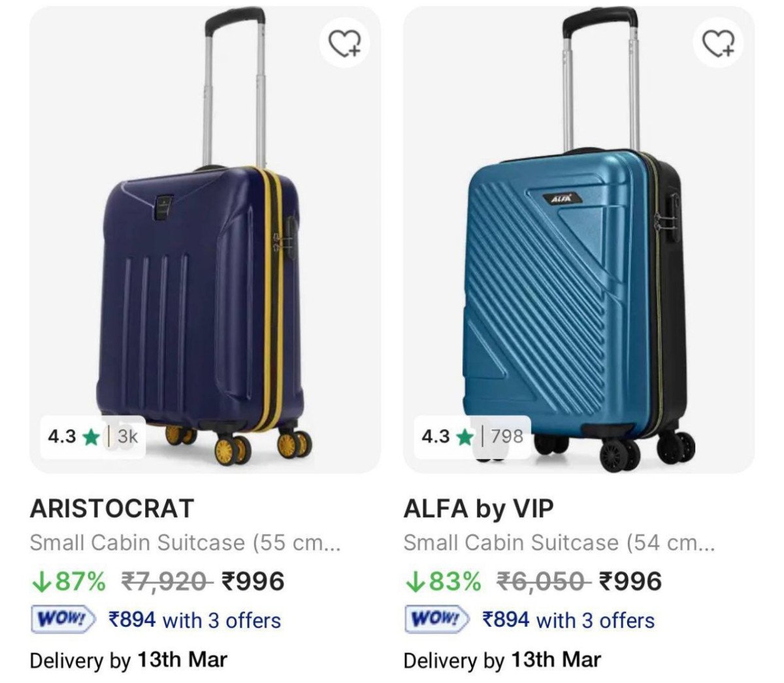Click struck-through ₹7,920 original price
Image resolution: width=784 pixels, height=683 pixels.
[x=167, y=581]
